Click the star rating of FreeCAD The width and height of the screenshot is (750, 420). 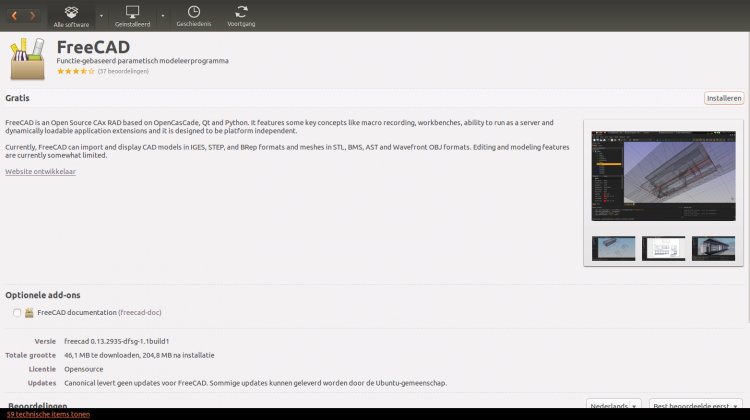(x=76, y=71)
